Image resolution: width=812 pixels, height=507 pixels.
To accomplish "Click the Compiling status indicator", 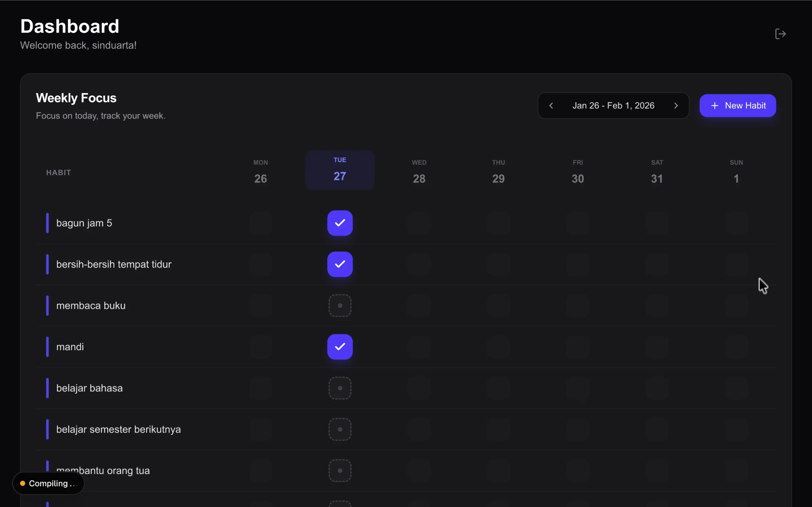I will click(x=48, y=483).
